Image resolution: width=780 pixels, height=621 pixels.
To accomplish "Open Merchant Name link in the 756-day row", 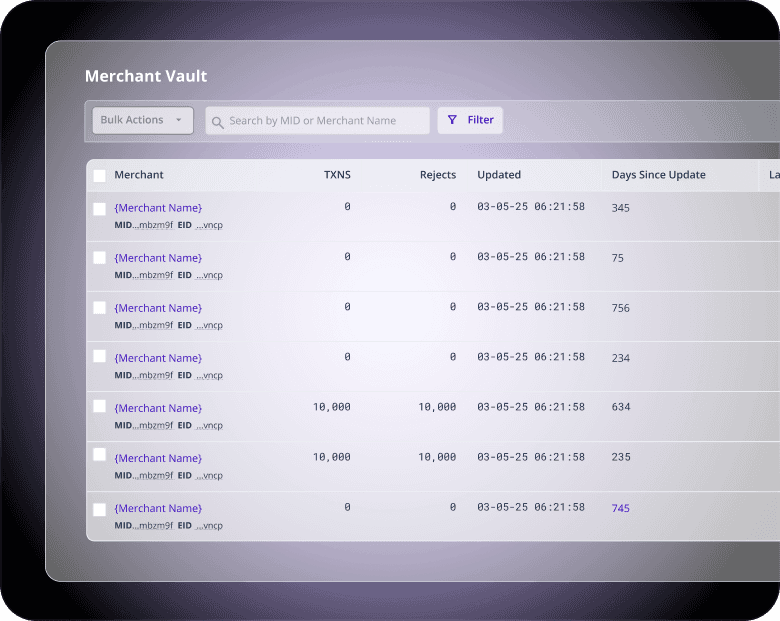I will pyautogui.click(x=158, y=309).
